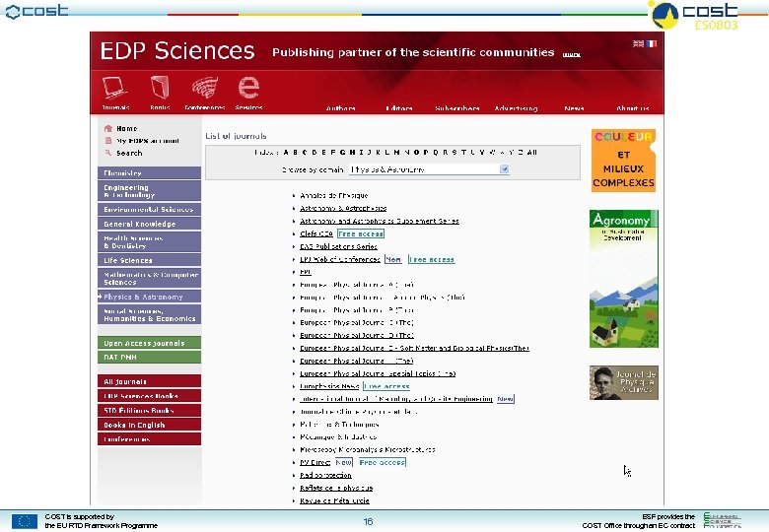The width and height of the screenshot is (769, 532).
Task: Click the OAI-PMH green button
Action: click(x=149, y=357)
